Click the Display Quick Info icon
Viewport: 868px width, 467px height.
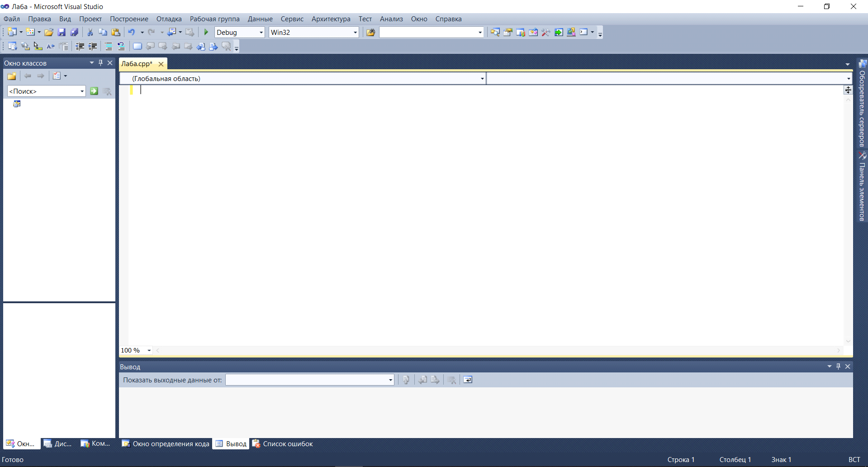click(38, 46)
